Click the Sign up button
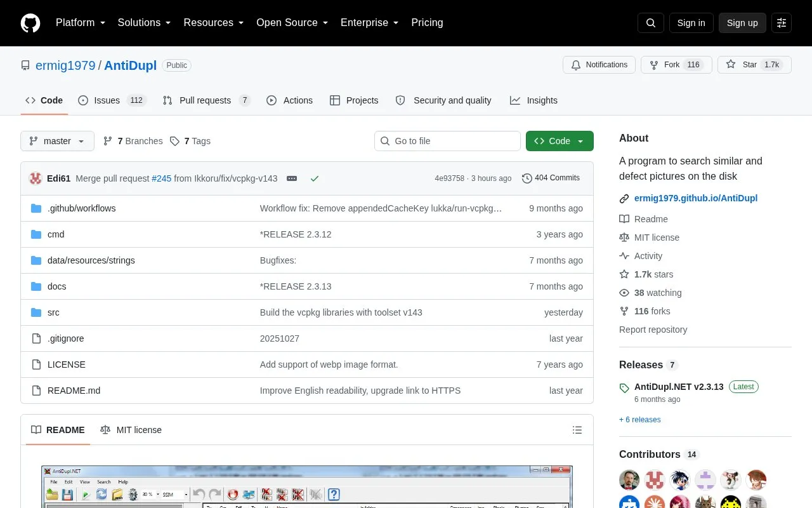Image resolution: width=812 pixels, height=508 pixels. 742,23
